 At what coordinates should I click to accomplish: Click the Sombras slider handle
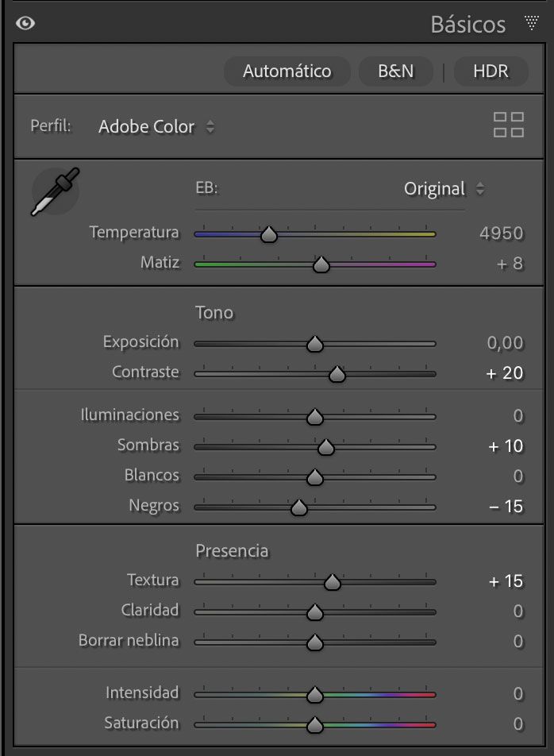pyautogui.click(x=325, y=447)
